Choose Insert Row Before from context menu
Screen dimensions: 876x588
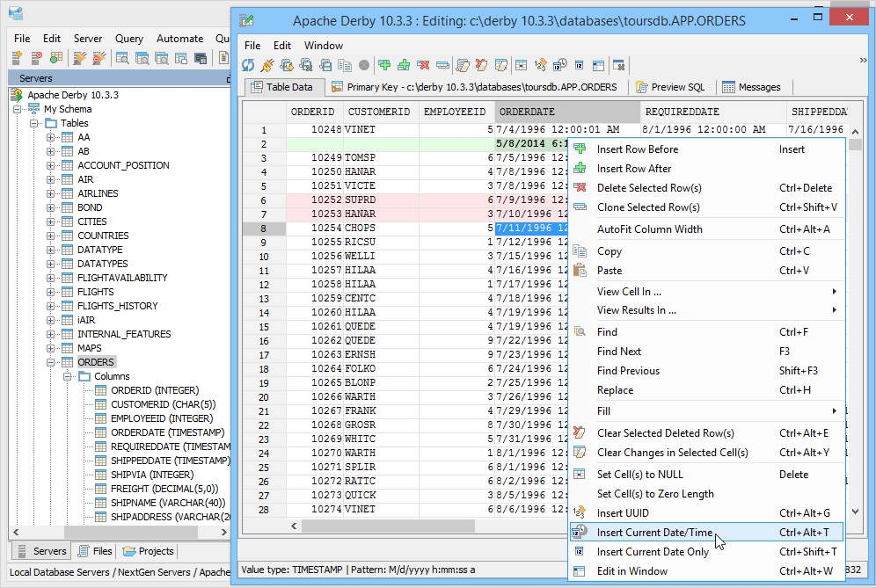point(706,149)
